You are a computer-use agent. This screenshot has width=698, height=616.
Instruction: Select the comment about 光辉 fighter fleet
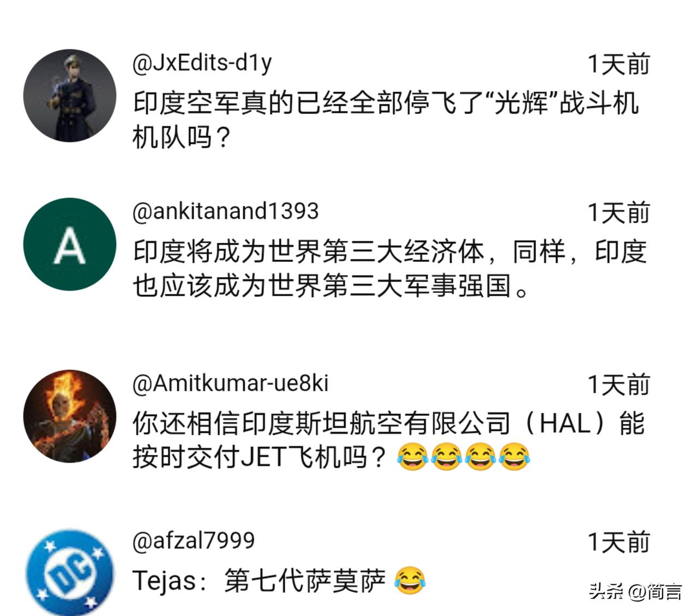(386, 120)
